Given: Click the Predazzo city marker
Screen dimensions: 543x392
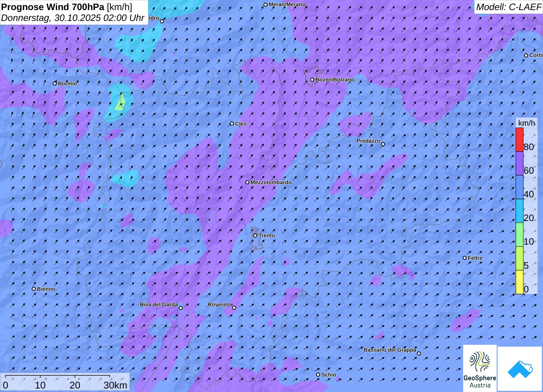Looking at the screenshot, I should [x=383, y=144].
